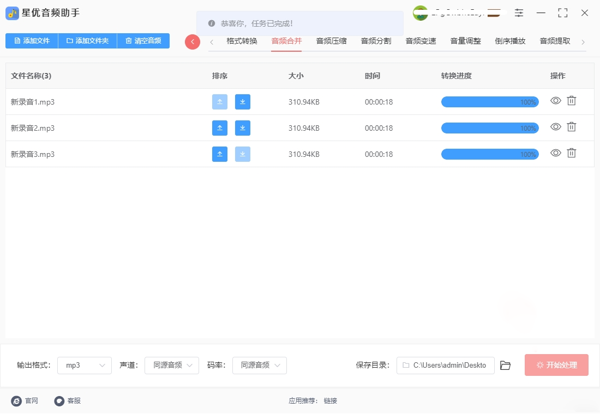Collapse sidebar with red arrow button
Viewport: 600px width, 414px height.
192,41
